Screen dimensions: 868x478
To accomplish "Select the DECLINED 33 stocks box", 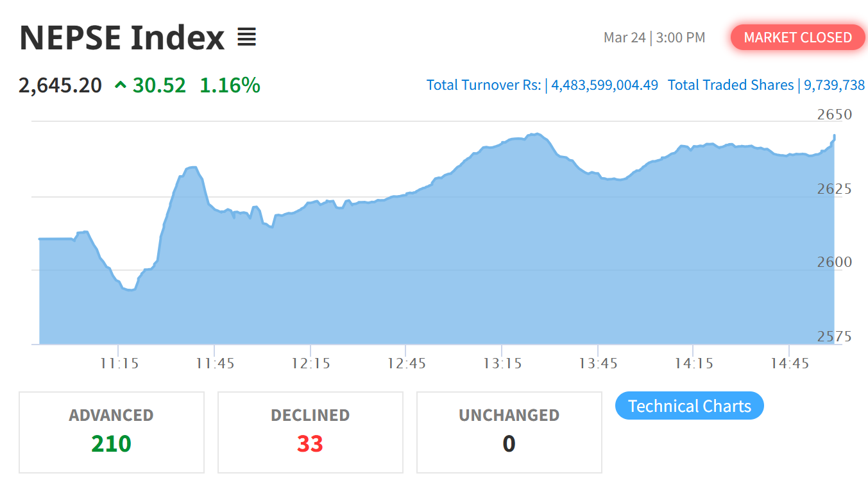I will [311, 432].
